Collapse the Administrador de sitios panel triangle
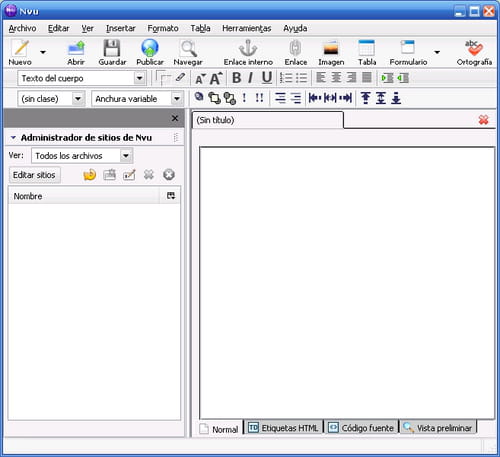The image size is (500, 457). pyautogui.click(x=13, y=137)
